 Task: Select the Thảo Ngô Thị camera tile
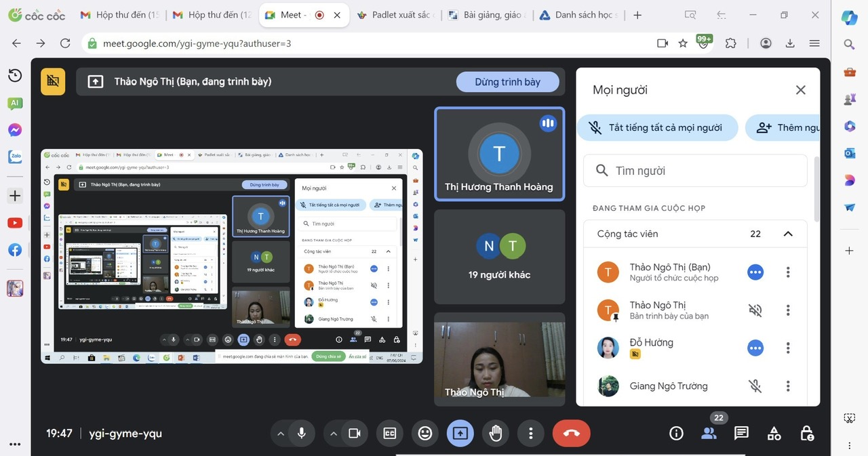pyautogui.click(x=499, y=359)
